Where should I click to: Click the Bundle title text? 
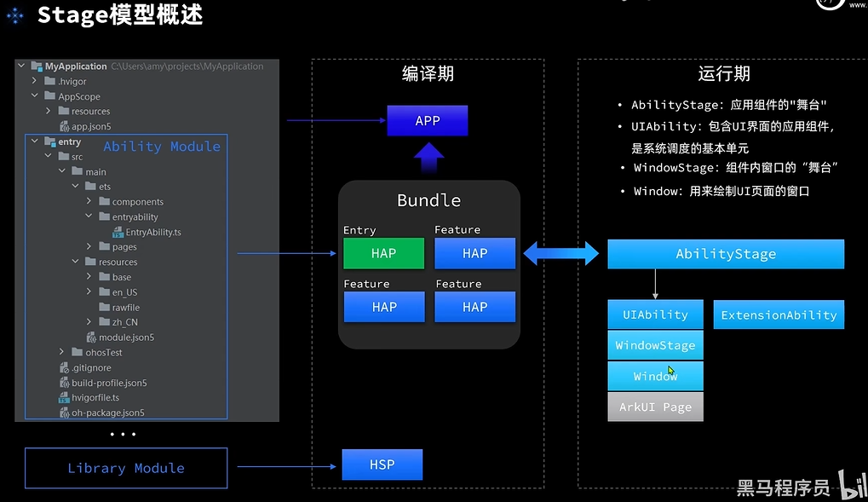[x=429, y=200]
